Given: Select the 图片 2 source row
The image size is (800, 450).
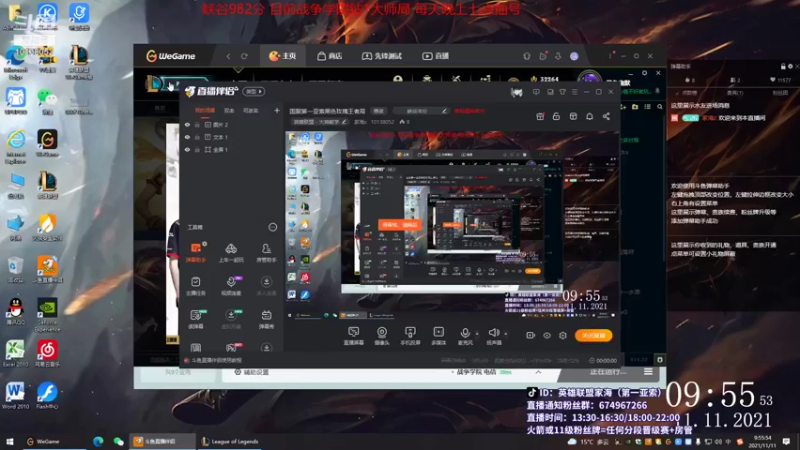Looking at the screenshot, I should pyautogui.click(x=232, y=124).
